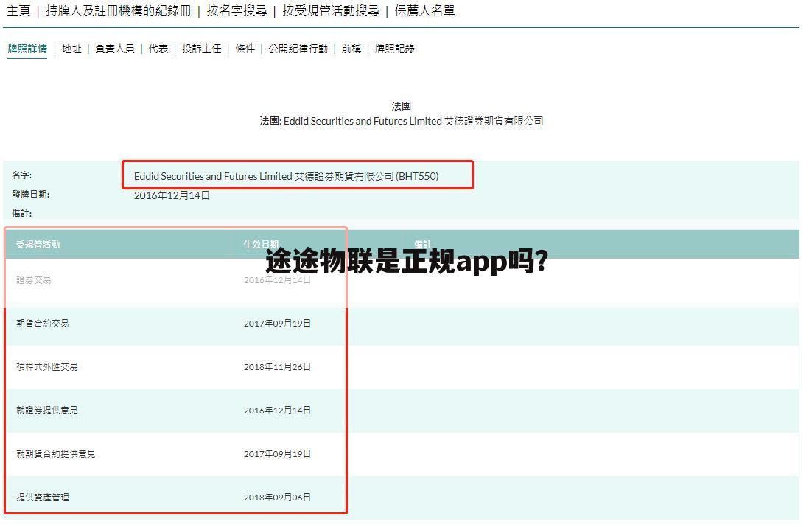Click the date in 期貨合約交易 row
Screen dimensions: 812x527
point(278,324)
